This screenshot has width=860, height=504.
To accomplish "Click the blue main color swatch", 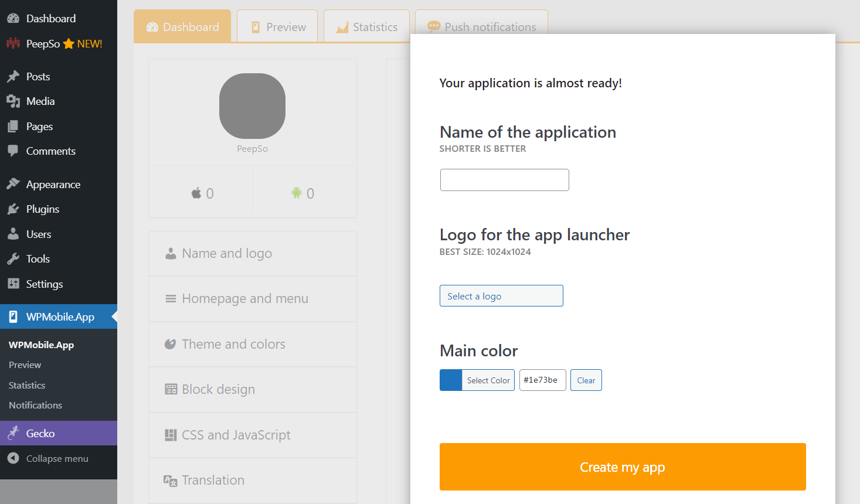I will tap(451, 380).
